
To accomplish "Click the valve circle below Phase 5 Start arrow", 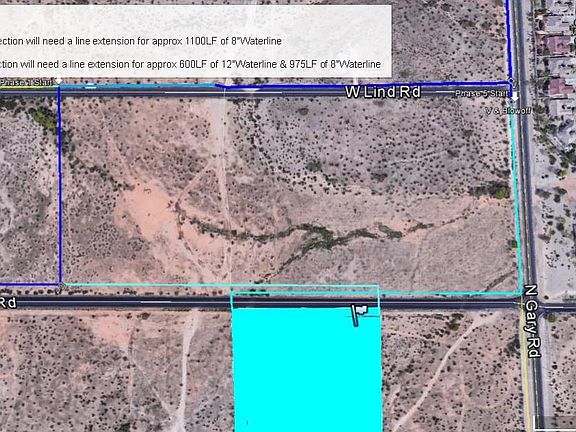I will tap(512, 102).
